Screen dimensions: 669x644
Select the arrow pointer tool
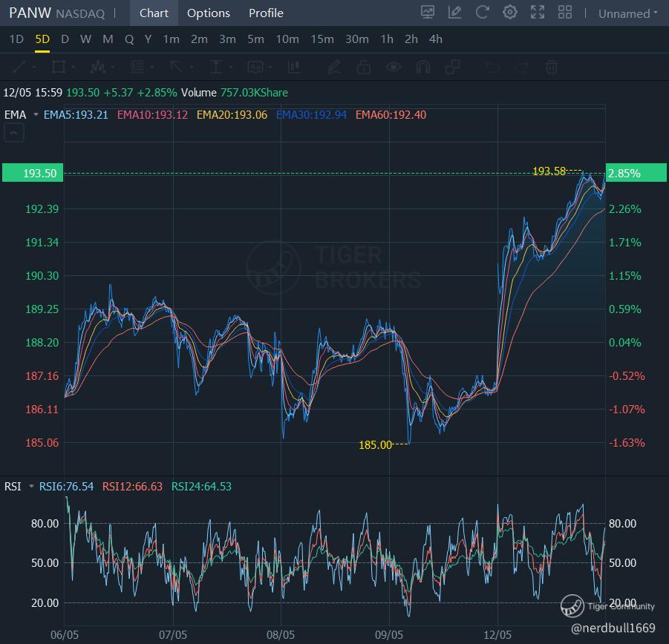coord(176,67)
